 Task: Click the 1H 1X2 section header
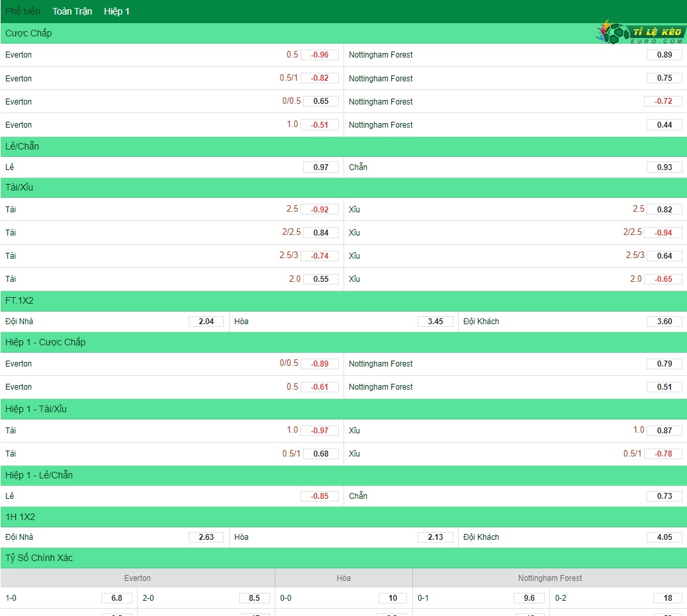pos(343,517)
